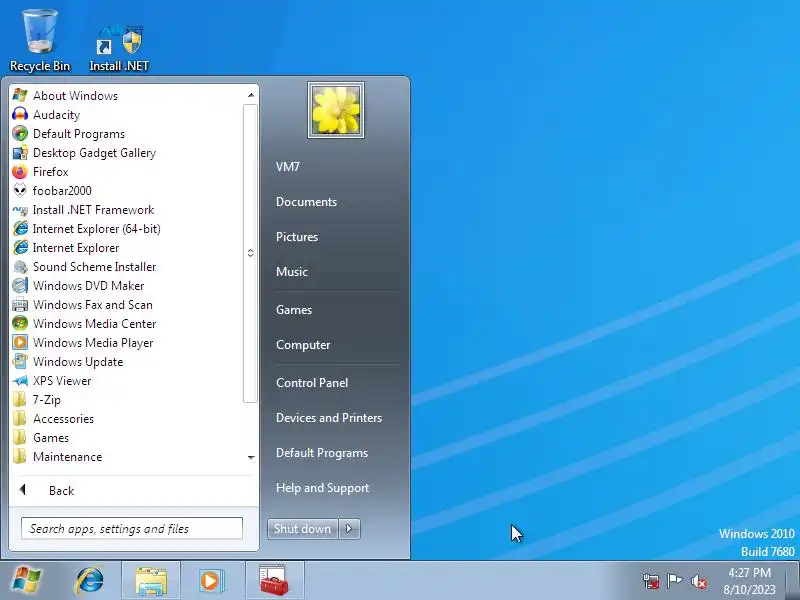Viewport: 800px width, 600px height.
Task: Click the muted volume tray icon
Action: (x=698, y=581)
